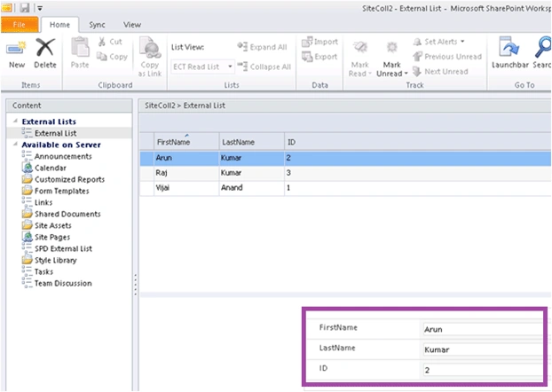Click the LastName field containing Kumar
Viewport: 552px width, 392px height.
482,349
